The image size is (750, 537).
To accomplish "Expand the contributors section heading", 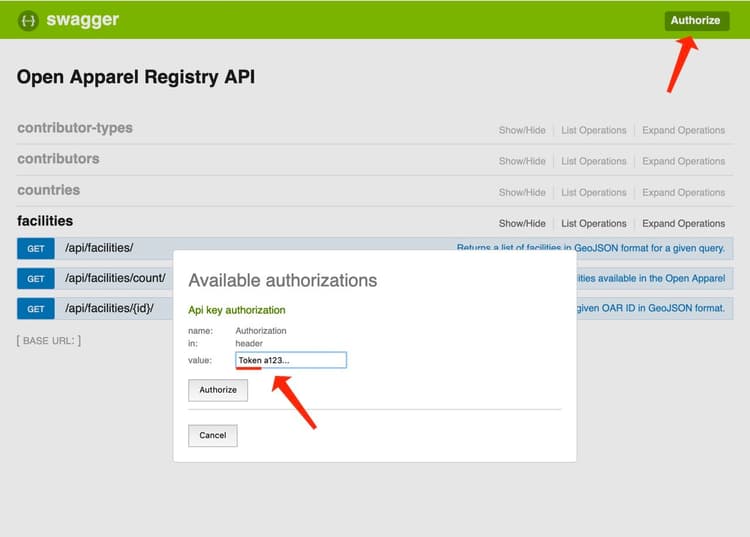I will (58, 159).
